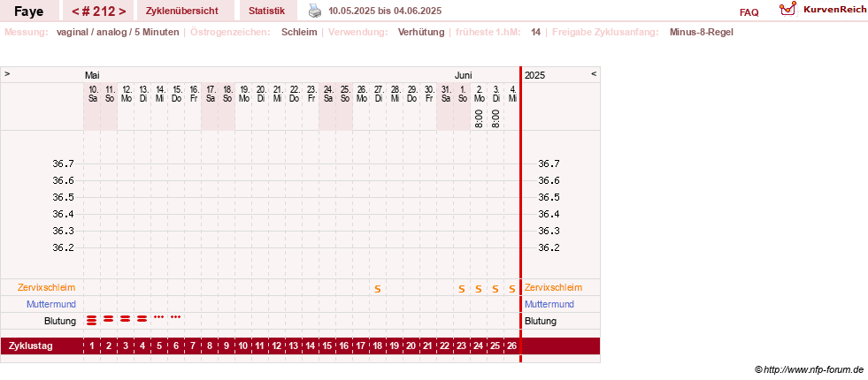Click the '<' arrow next to 2025
The image size is (868, 380).
pos(594,73)
